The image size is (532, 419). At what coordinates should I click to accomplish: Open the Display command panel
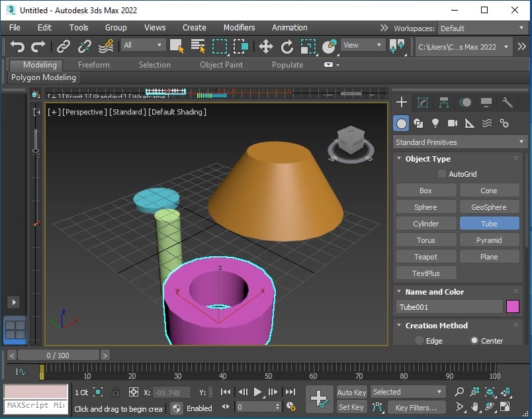click(486, 102)
